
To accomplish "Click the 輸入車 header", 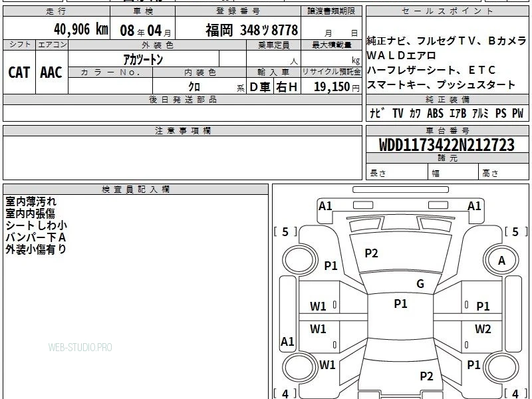I will [274, 72].
